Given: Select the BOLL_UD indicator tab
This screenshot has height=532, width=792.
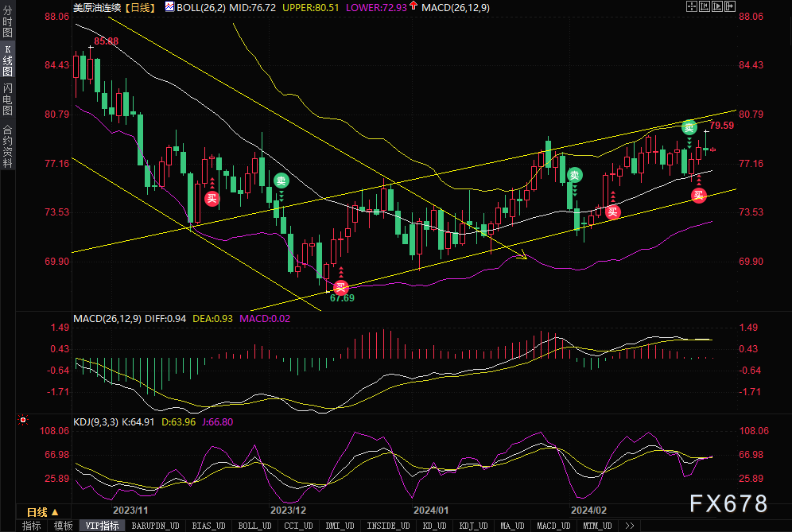Looking at the screenshot, I should pos(254,526).
